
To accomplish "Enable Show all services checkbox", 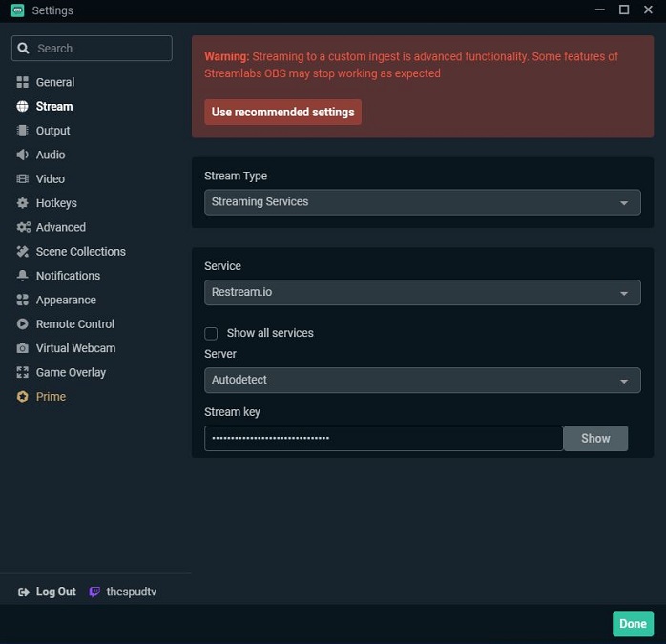I will [211, 334].
